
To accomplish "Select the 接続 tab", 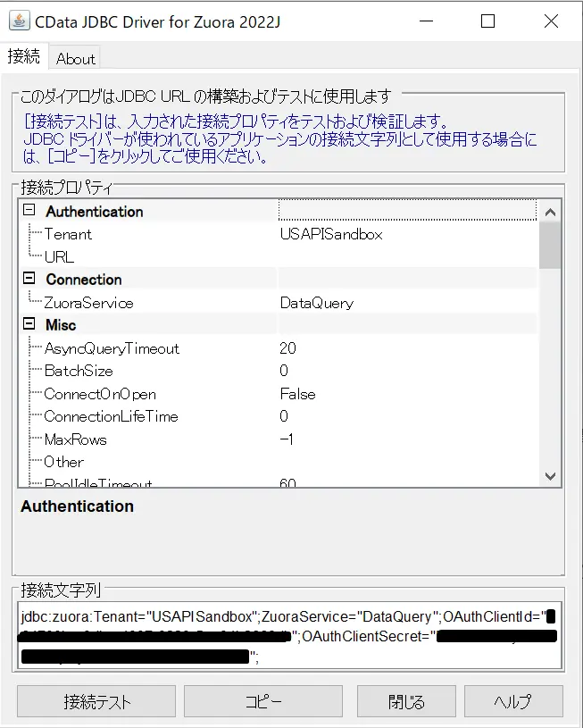I will [x=24, y=56].
